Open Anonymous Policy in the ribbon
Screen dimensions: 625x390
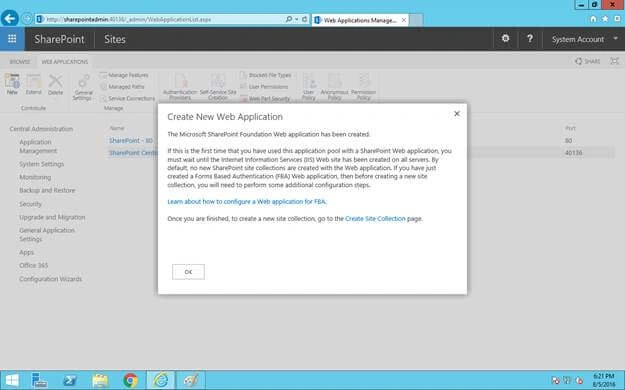(334, 87)
